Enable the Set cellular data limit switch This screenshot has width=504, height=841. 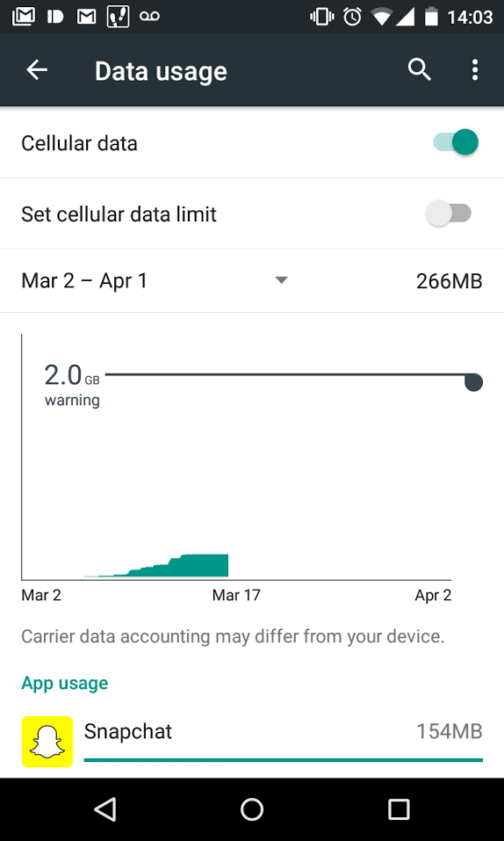tap(449, 214)
